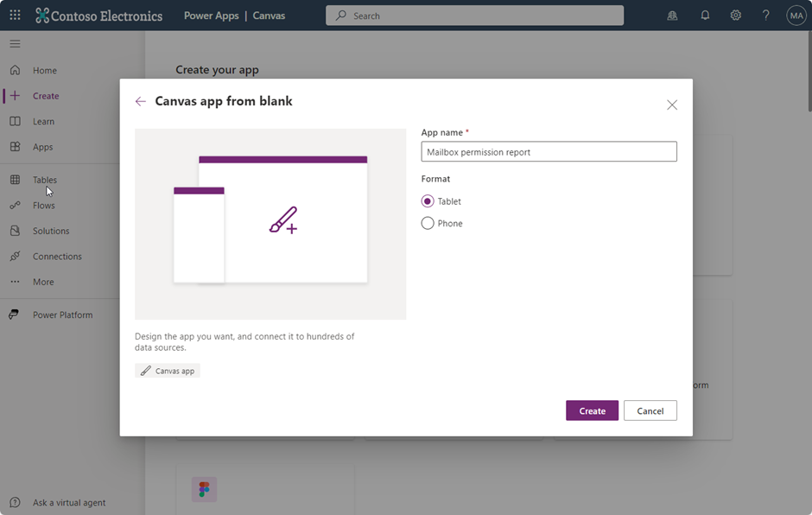Click the More ellipsis icon
812x515 pixels.
15,282
